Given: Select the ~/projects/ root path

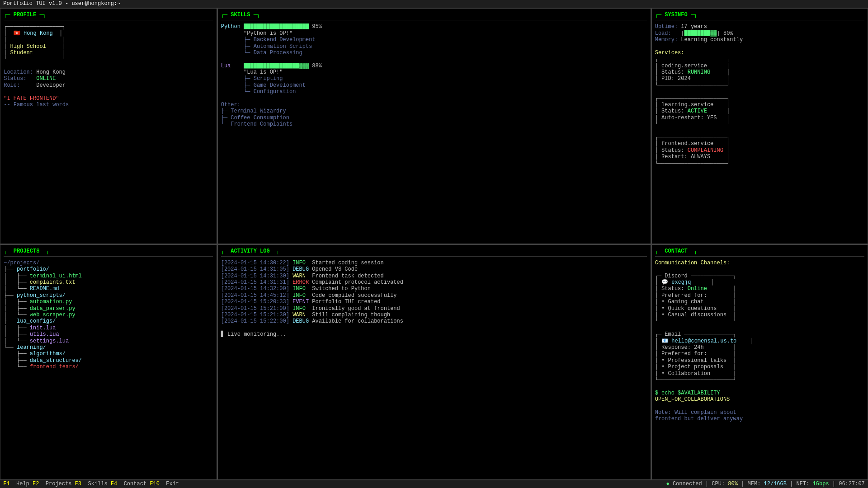Looking at the screenshot, I should pos(22,263).
